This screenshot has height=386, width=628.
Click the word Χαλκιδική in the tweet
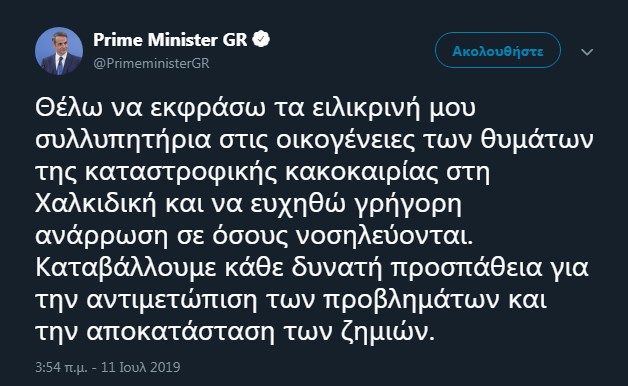tap(95, 203)
